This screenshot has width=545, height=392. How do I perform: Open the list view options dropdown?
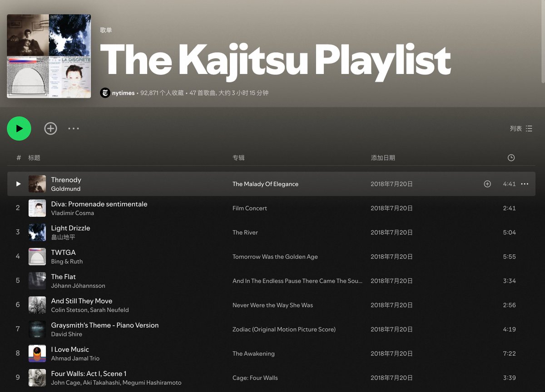click(521, 129)
